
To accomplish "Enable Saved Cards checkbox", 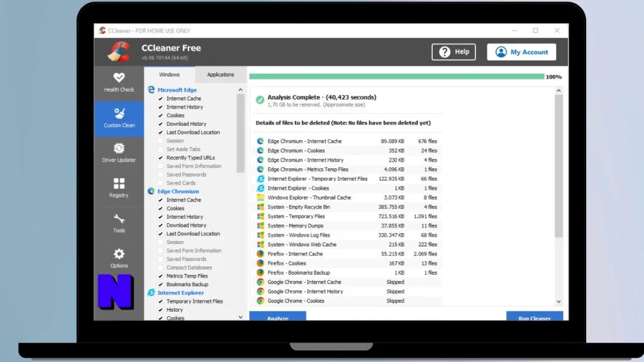I will (160, 183).
